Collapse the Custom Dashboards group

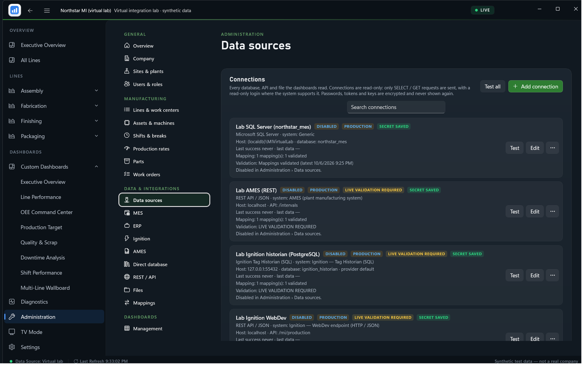pos(96,167)
